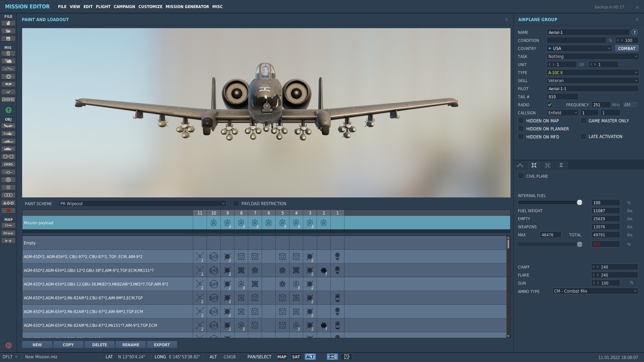The height and width of the screenshot is (362, 644).
Task: Open the help question mark beside NAME
Action: tap(634, 32)
